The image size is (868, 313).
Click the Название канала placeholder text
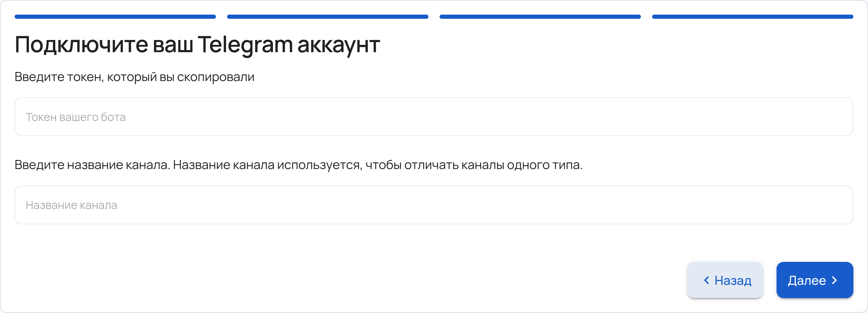[x=71, y=205]
